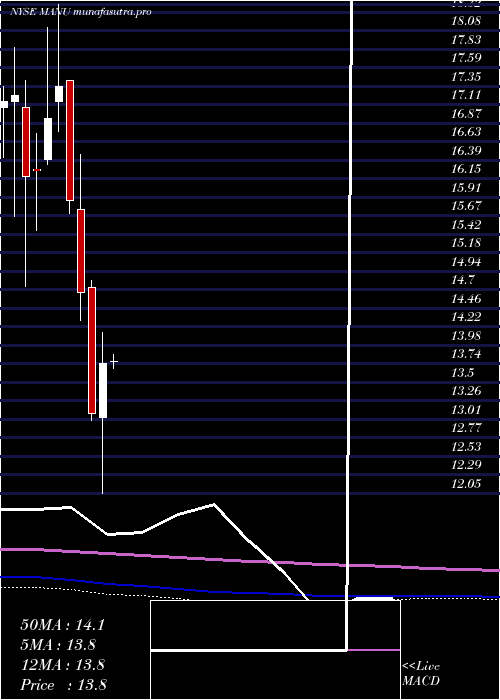The image size is (500, 700).
Task: Click the 16.15 price axis label
Action: click(x=466, y=169)
